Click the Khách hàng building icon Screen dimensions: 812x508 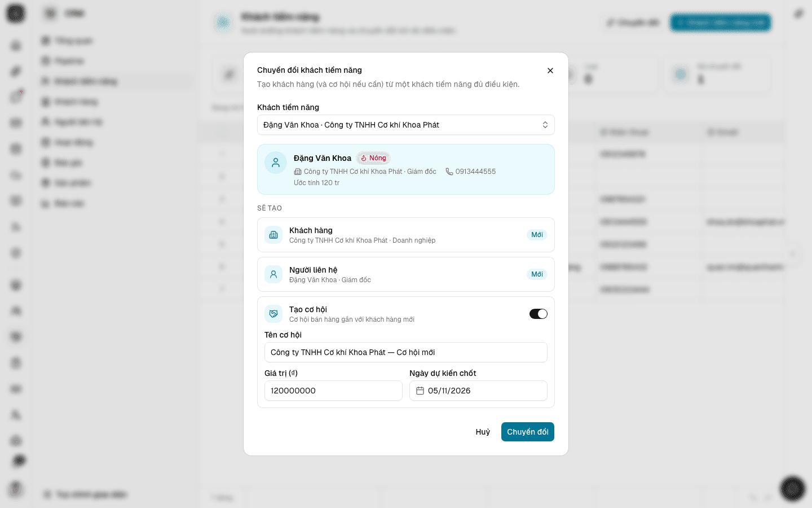[273, 235]
